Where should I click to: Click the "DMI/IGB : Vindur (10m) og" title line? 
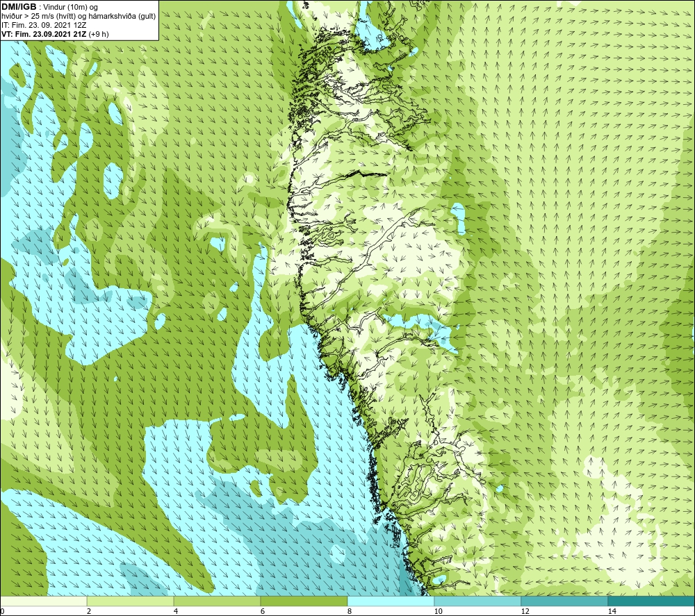[x=49, y=7]
